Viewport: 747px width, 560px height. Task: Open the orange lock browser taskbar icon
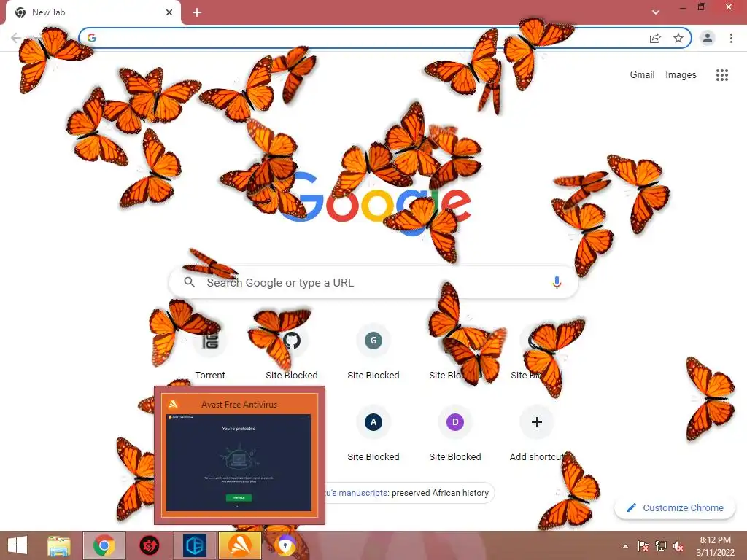(x=285, y=545)
